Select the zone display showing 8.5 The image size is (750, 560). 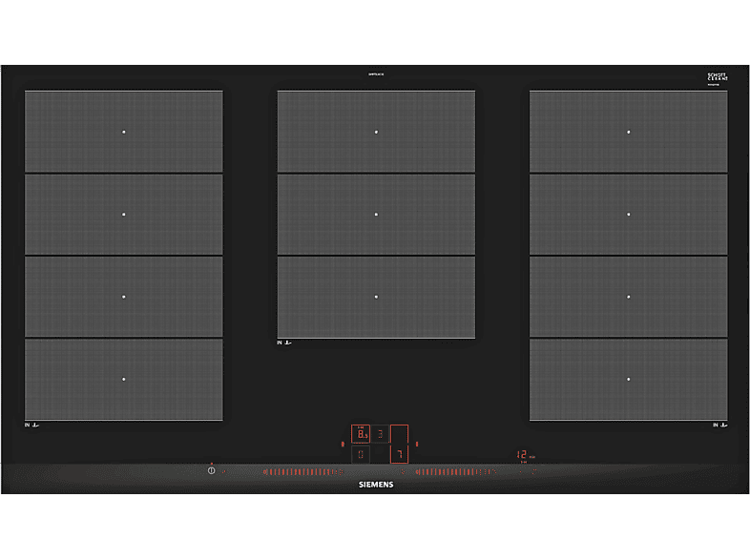pos(361,434)
